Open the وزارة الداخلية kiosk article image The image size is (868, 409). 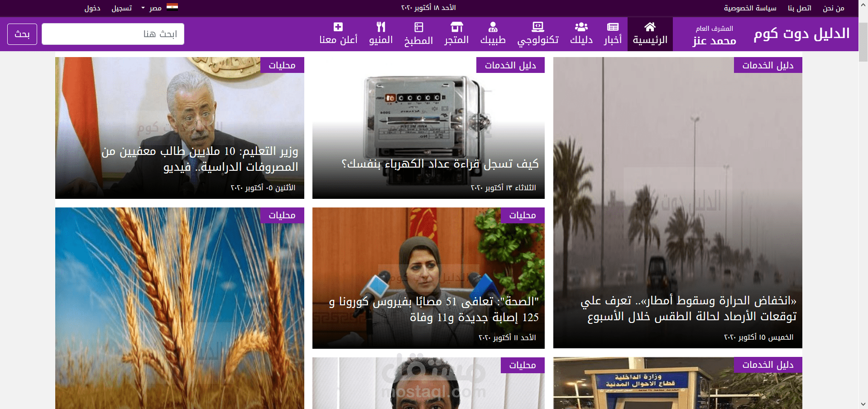coord(677,383)
